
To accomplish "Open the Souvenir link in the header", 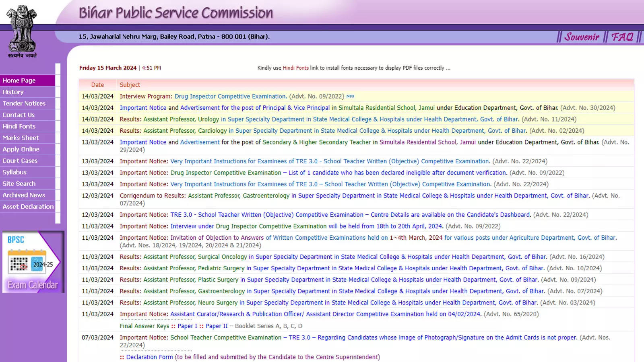I will 582,37.
